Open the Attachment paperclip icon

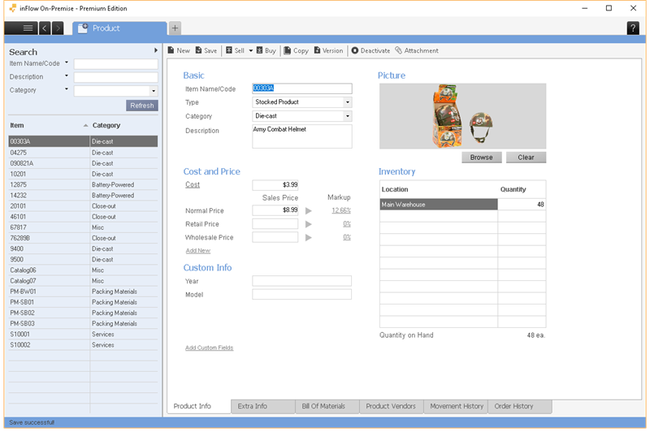tap(398, 50)
